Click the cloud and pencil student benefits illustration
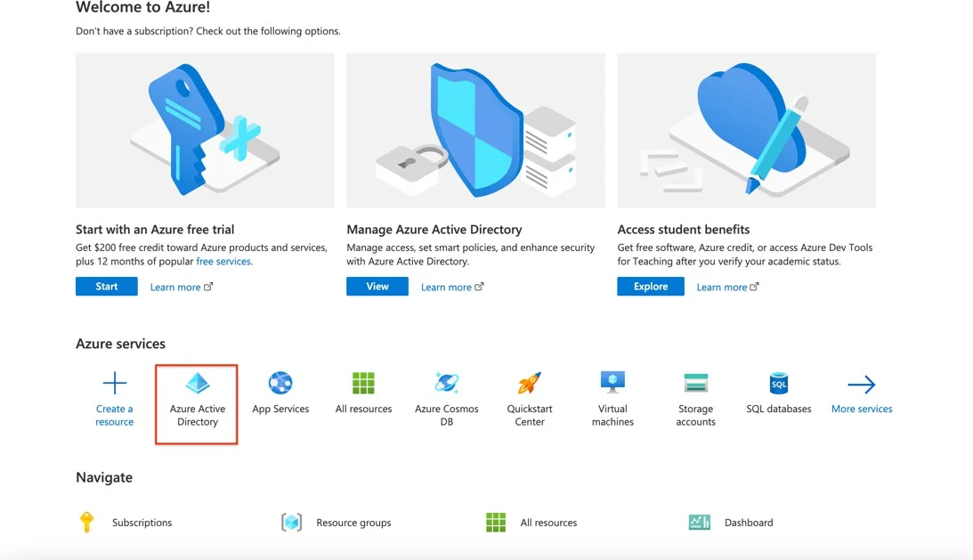Viewport: 973px width, 560px height. pyautogui.click(x=747, y=130)
